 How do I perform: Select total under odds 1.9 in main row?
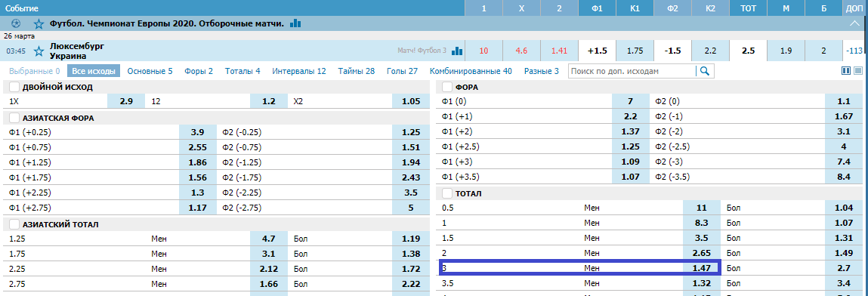coord(786,51)
